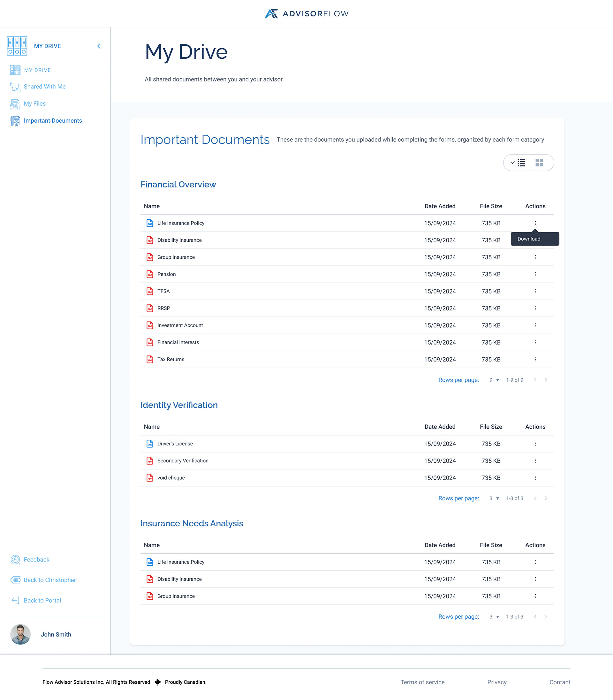This screenshot has height=700, width=613.
Task: Click the PDF icon next to Tax Returns
Action: [149, 359]
